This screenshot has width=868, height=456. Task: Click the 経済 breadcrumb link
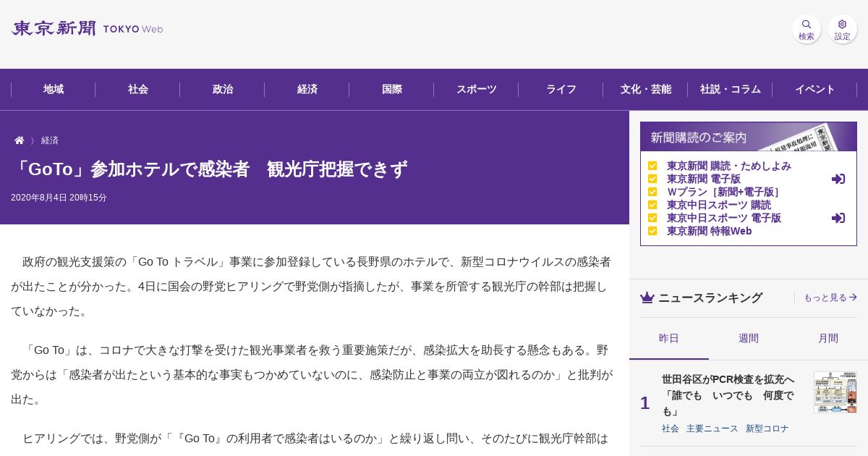[50, 140]
